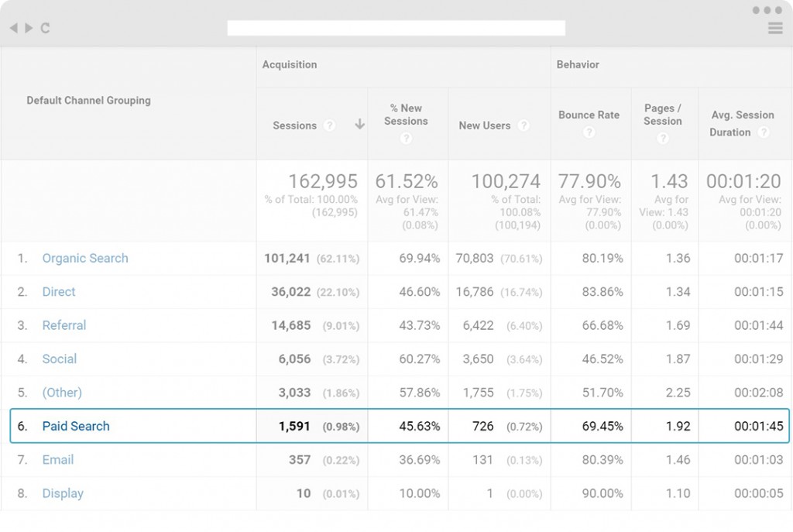Toggle sort using the Sessions down arrow
Image resolution: width=793 pixels, height=532 pixels.
pyautogui.click(x=359, y=125)
